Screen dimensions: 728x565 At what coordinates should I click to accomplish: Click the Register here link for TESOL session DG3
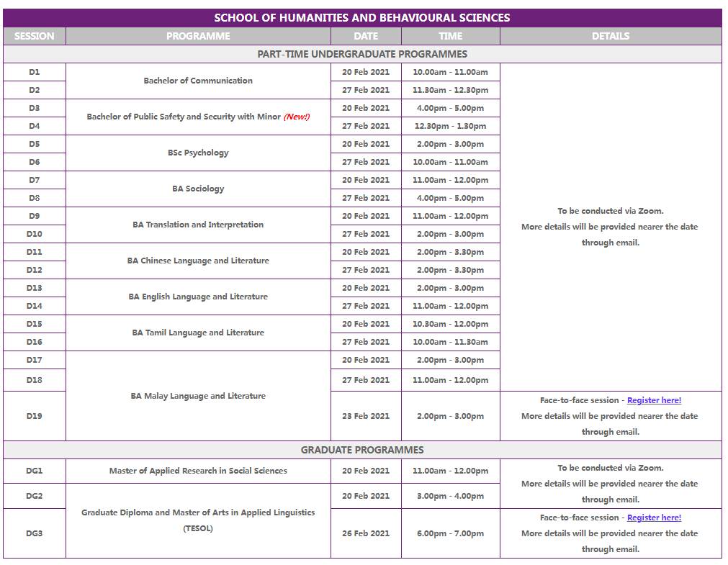(654, 517)
